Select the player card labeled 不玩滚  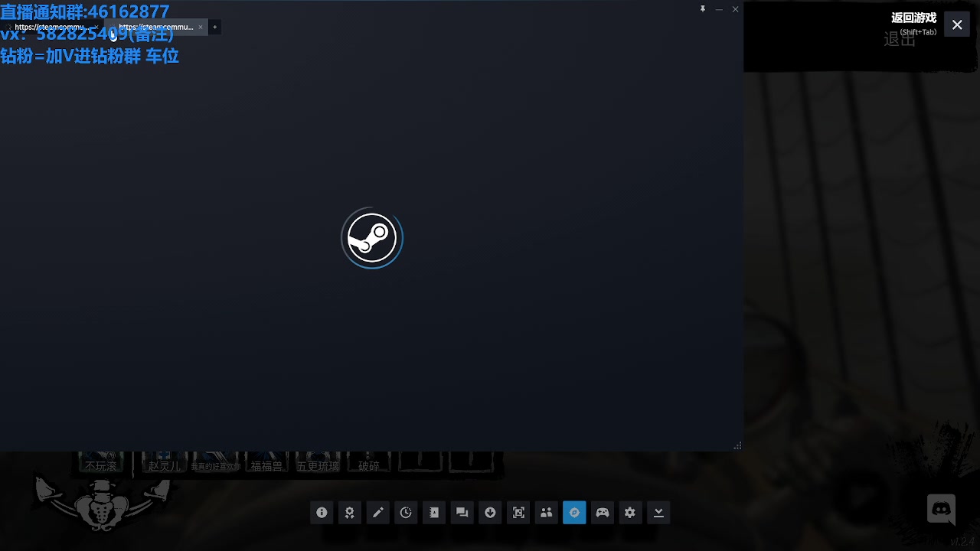tap(101, 462)
